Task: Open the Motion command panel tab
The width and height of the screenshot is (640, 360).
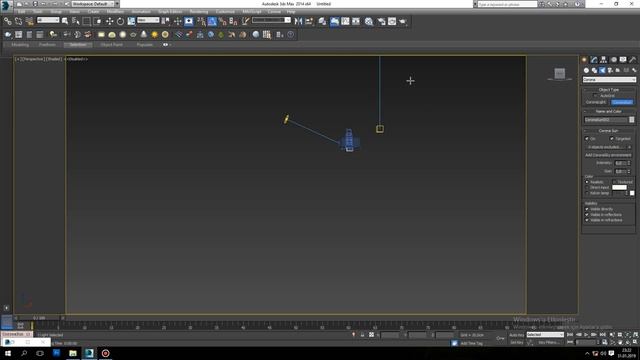Action: [x=613, y=60]
